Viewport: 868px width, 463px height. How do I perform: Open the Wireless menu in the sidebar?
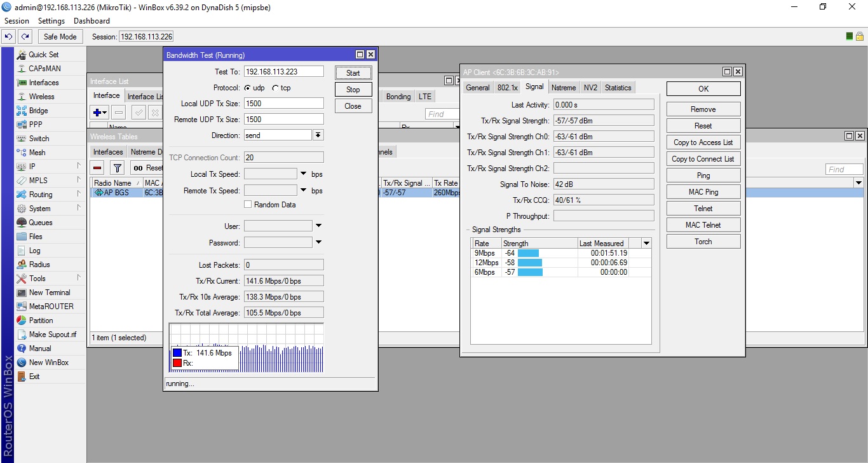tap(41, 97)
